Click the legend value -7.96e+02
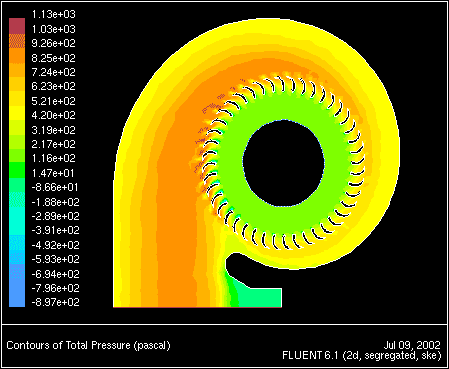This screenshot has width=449, height=369. (x=55, y=288)
